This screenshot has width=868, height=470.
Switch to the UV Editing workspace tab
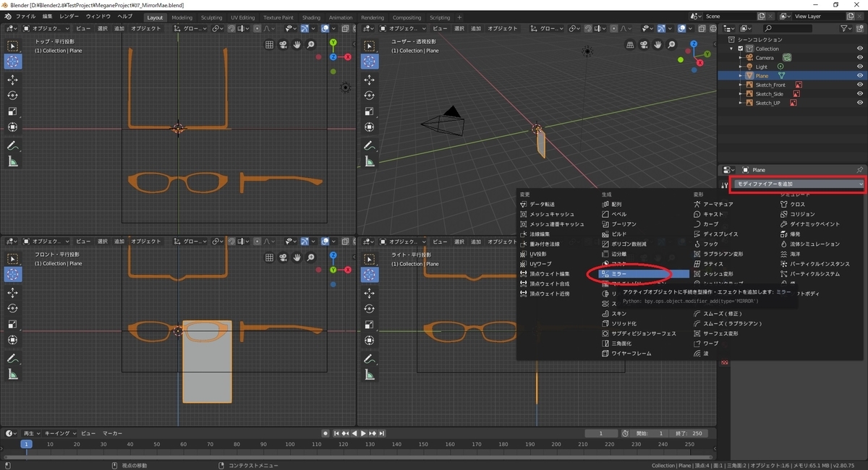[x=242, y=17]
